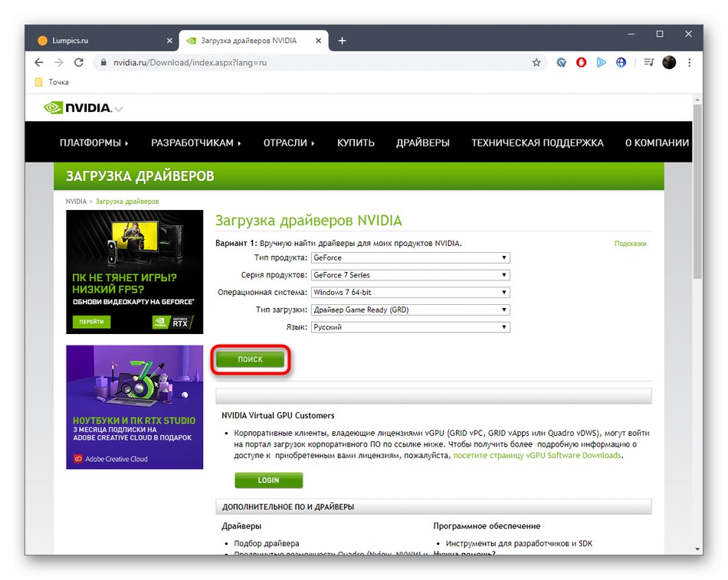Image resolution: width=728 pixels, height=580 pixels.
Task: Click the green LOGIN button
Action: pos(268,480)
